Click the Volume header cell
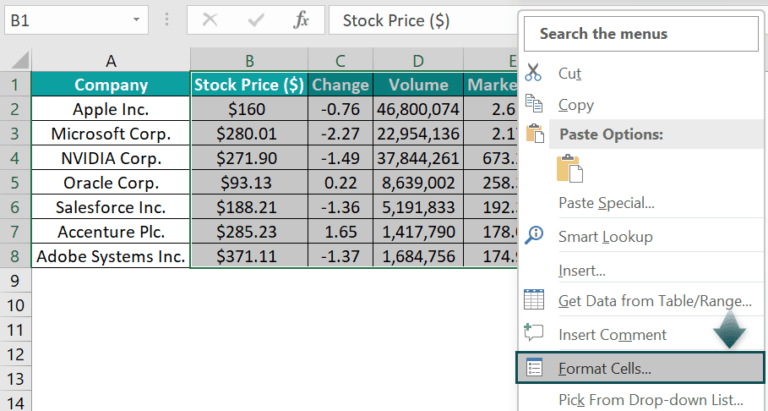768x411 pixels. [418, 85]
